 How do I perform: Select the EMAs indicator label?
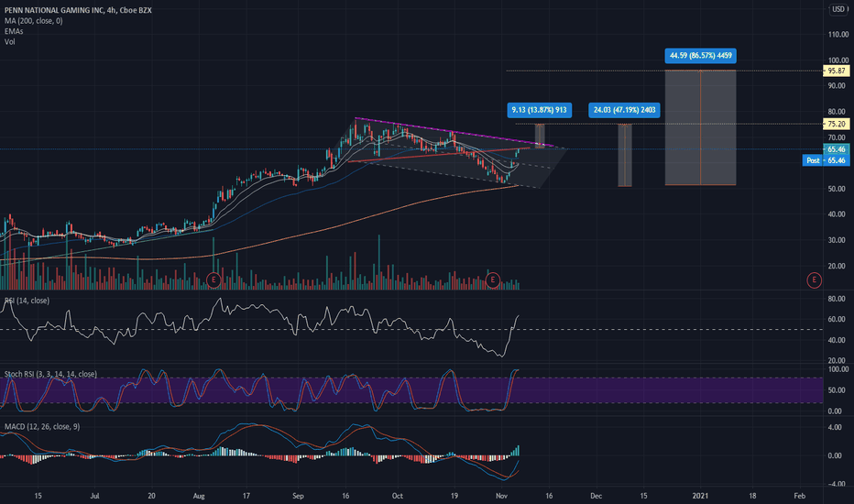point(14,31)
